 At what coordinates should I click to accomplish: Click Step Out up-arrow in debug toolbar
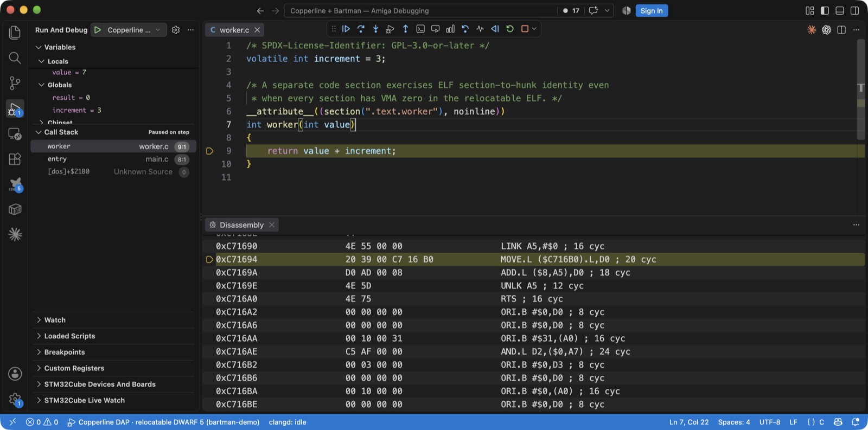click(405, 29)
